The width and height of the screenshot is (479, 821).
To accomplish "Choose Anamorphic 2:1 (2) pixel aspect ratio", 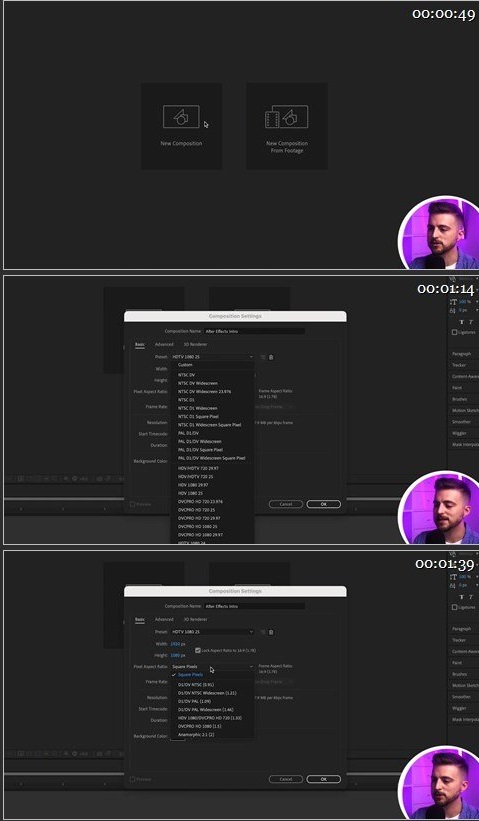I will click(196, 735).
